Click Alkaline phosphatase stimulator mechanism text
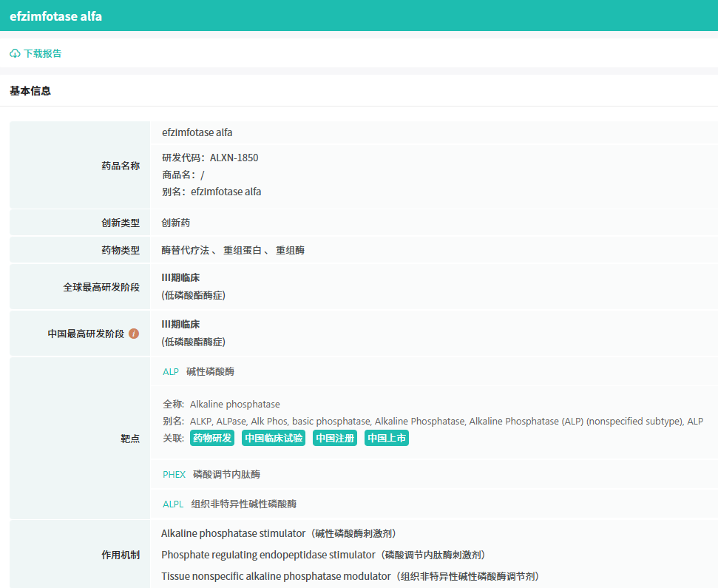This screenshot has height=588, width=718. [233, 533]
